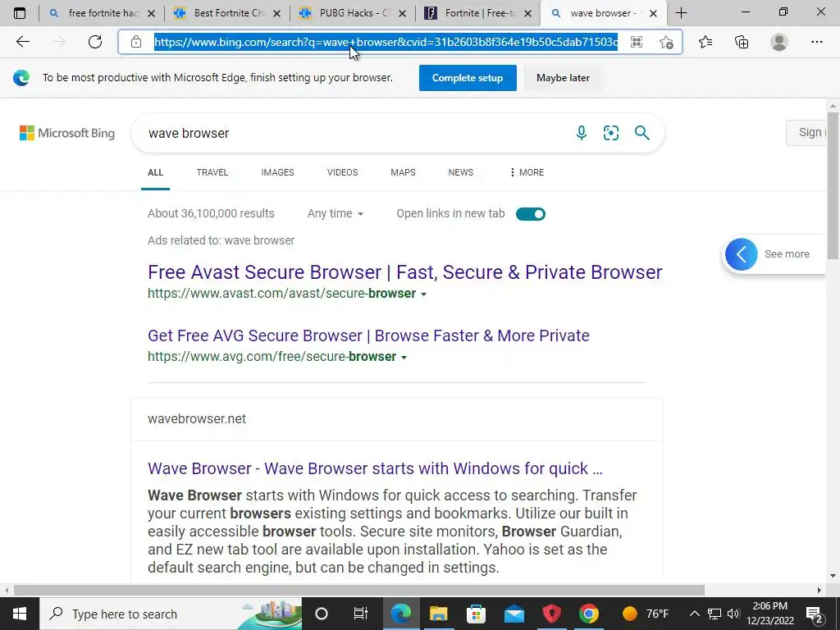This screenshot has height=630, width=840.
Task: Click the taskbar search box
Action: pos(171,614)
